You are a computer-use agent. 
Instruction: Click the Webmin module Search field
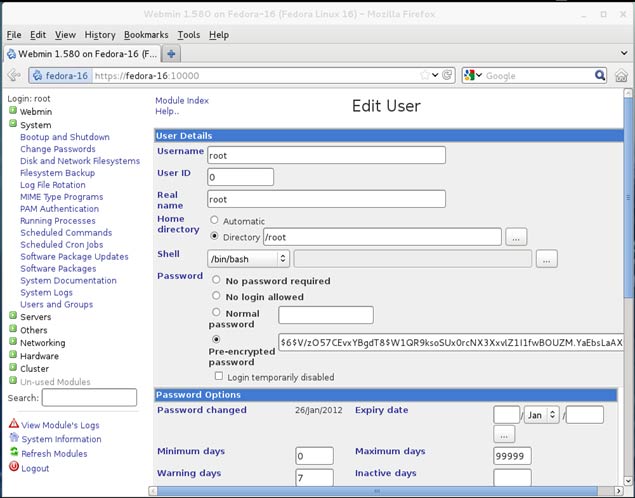coord(89,397)
